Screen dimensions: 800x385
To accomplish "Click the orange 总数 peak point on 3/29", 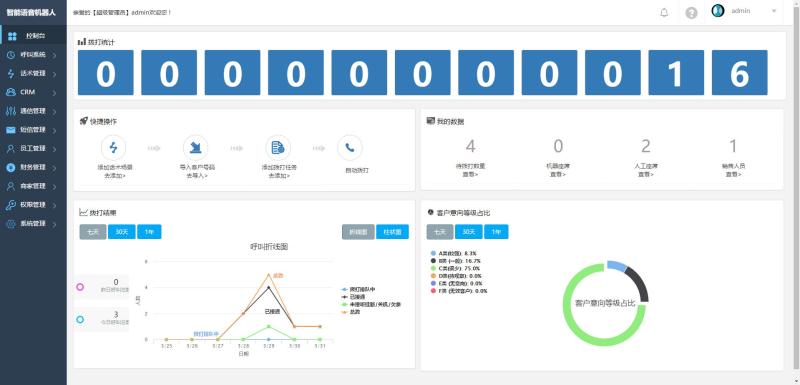I will point(269,274).
